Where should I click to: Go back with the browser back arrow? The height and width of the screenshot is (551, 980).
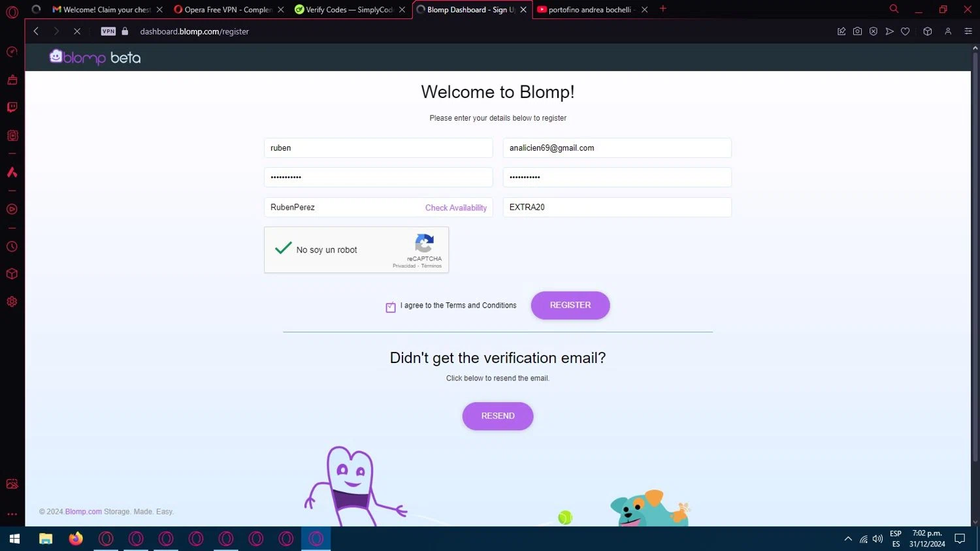(37, 31)
